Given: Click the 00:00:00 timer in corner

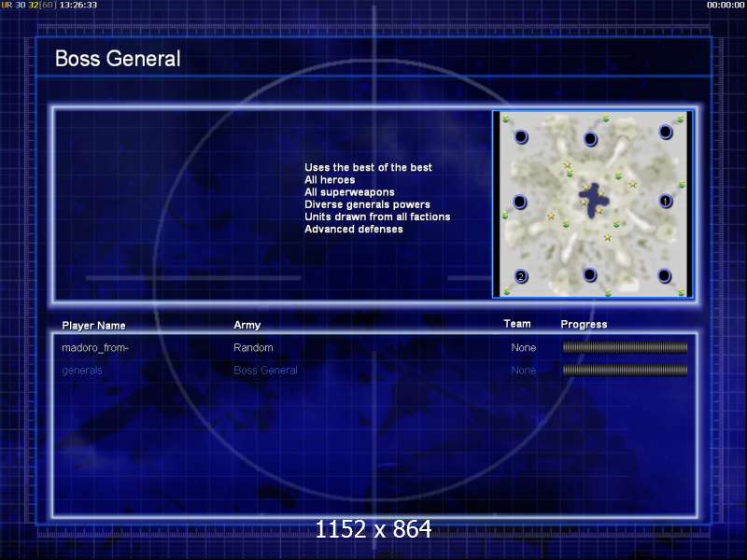Looking at the screenshot, I should click(x=726, y=5).
